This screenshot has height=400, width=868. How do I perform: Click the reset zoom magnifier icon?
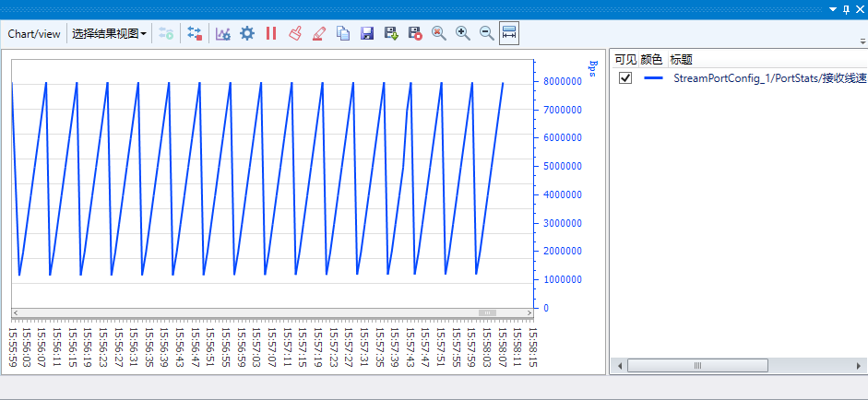(x=438, y=33)
